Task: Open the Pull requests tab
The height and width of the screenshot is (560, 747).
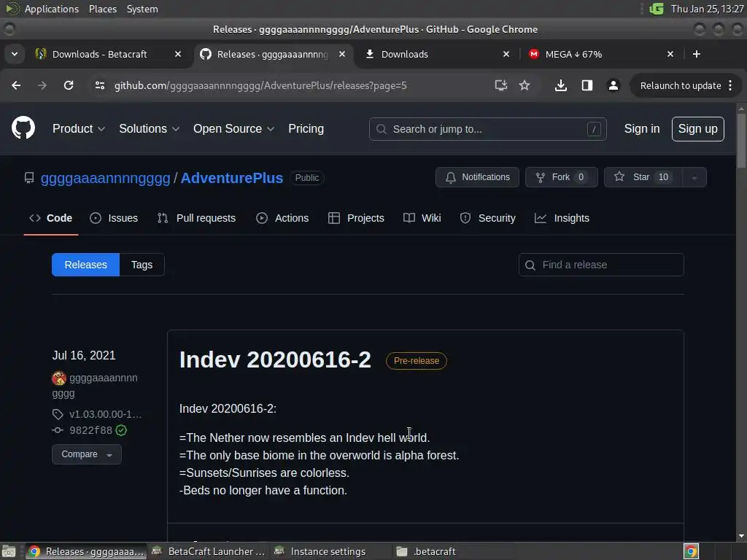Action: (x=197, y=218)
